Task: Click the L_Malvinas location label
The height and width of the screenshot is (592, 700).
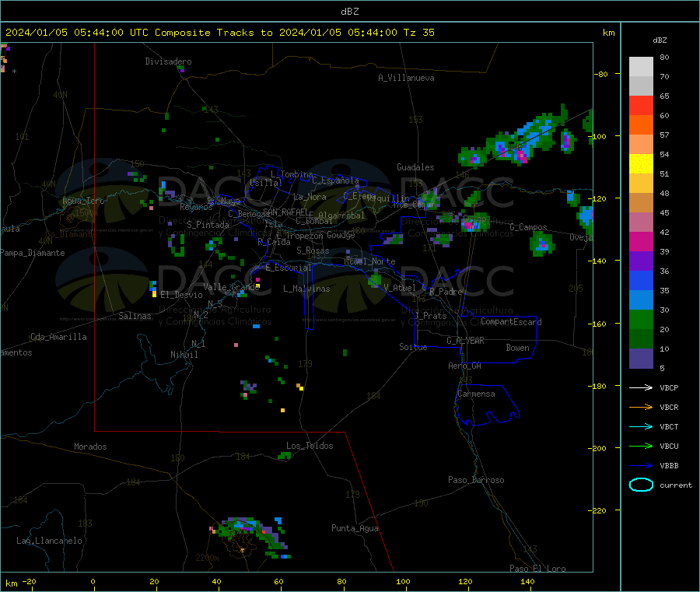Action: coord(306,289)
